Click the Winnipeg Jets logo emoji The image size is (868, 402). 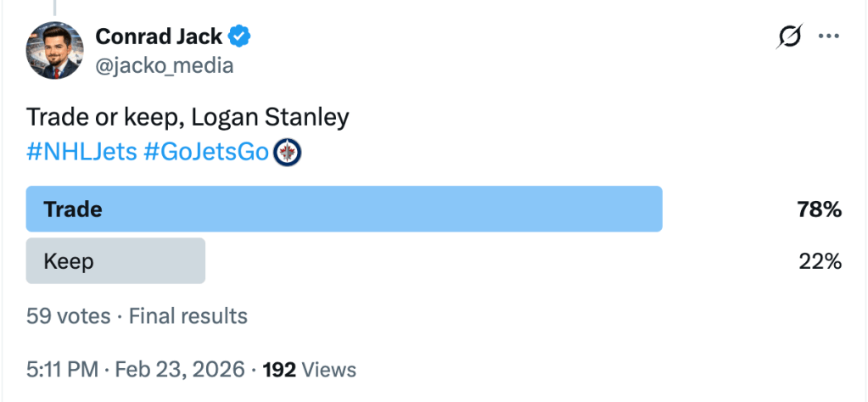point(288,153)
